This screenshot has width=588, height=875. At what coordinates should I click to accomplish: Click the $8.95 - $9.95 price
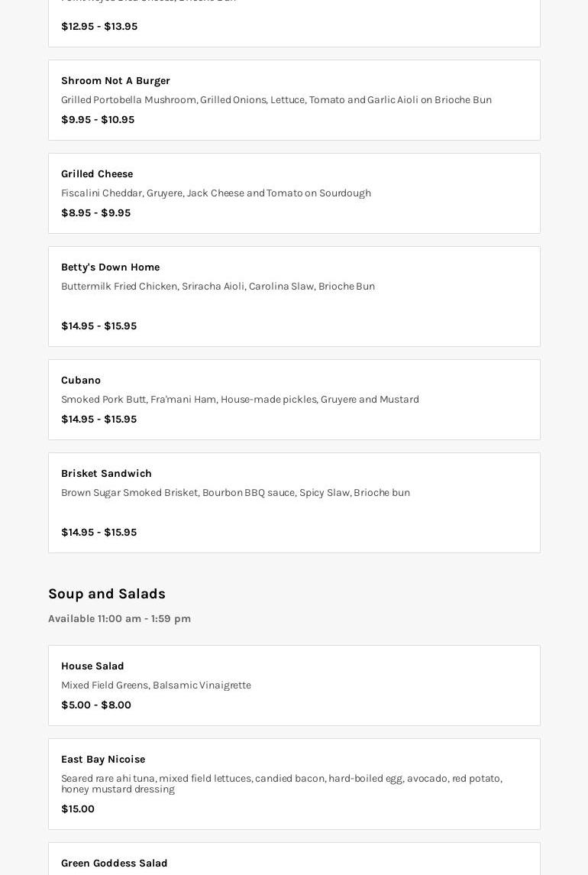point(95,213)
